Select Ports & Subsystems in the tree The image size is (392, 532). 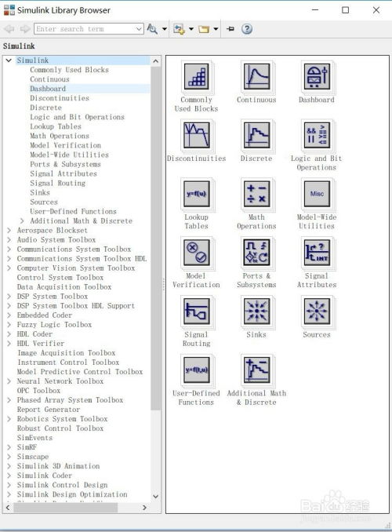click(65, 164)
